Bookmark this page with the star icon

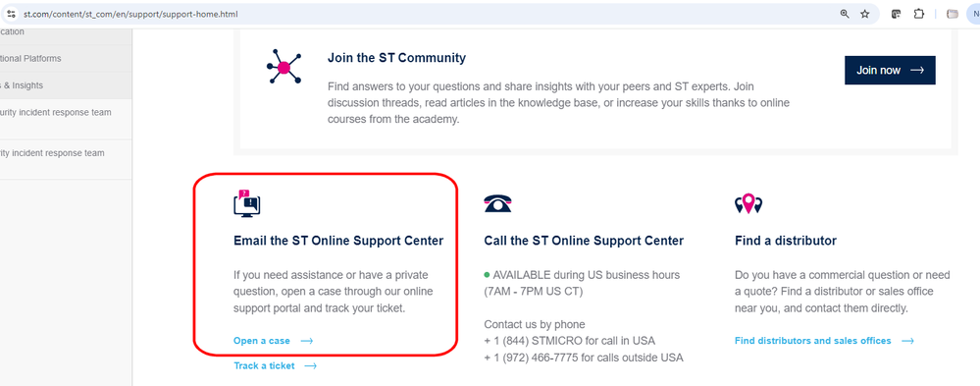(865, 14)
